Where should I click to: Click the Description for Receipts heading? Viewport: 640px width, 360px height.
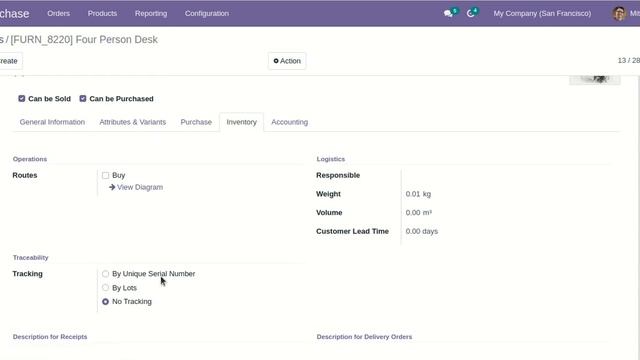pos(50,337)
